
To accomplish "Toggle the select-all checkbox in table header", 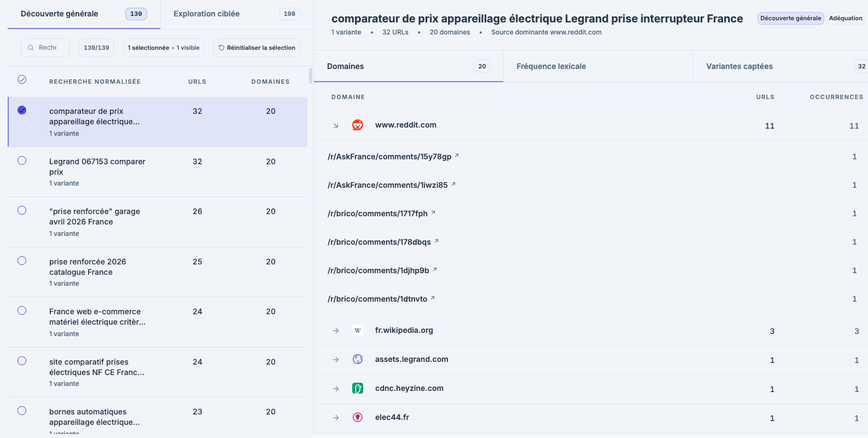I will click(22, 79).
